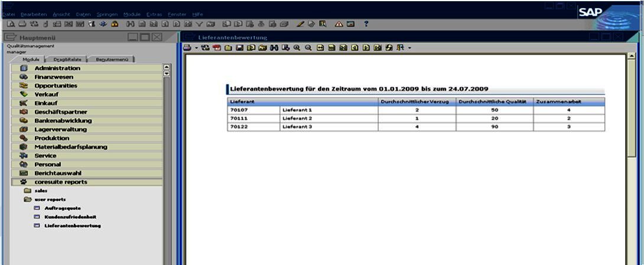Viewport: 644px width, 265px height.
Task: Expand the Service module
Action: coord(87,156)
